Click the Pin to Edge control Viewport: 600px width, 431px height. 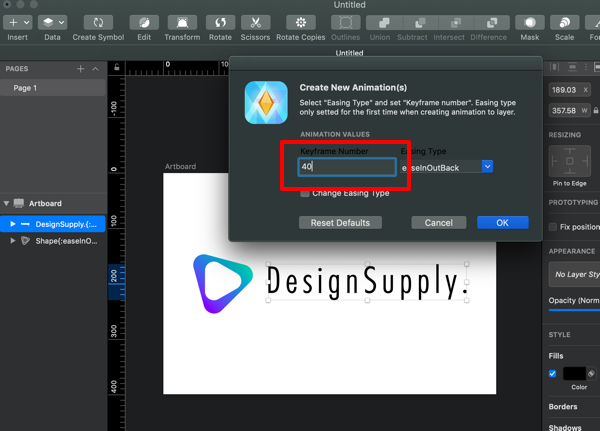(569, 161)
